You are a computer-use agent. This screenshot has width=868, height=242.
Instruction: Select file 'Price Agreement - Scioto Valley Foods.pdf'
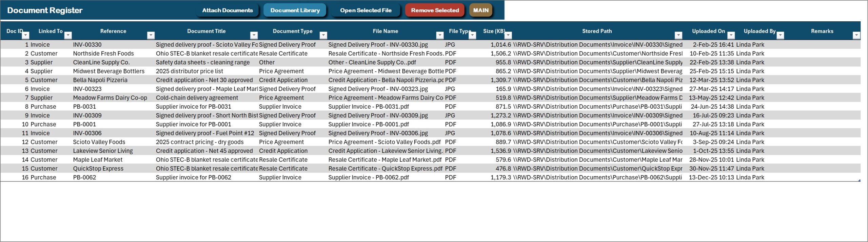point(386,142)
